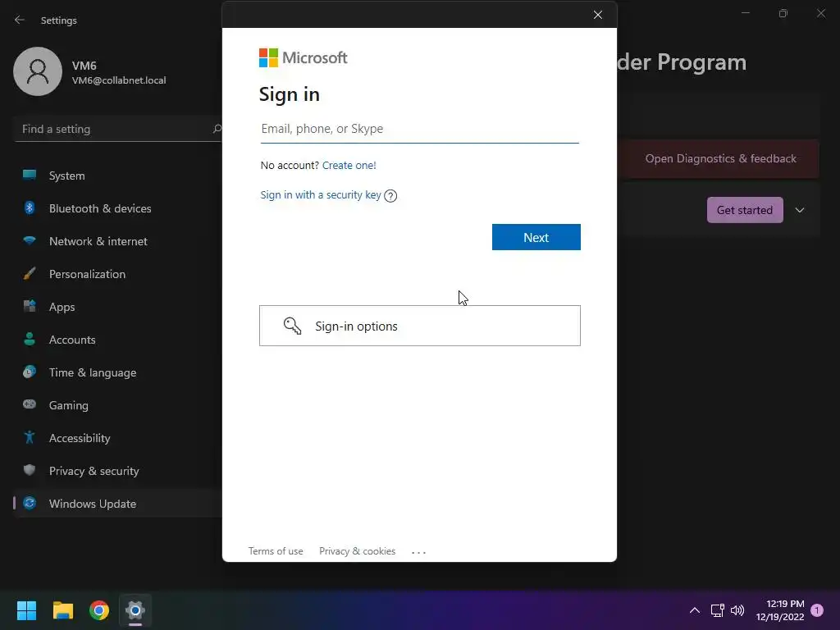
Task: Click the Get started button
Action: [x=745, y=210]
